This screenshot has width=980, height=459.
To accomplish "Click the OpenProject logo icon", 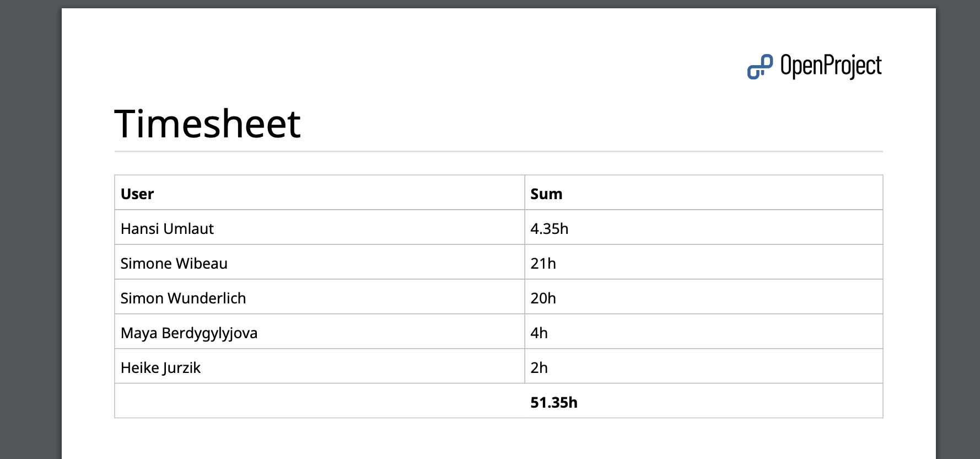I will [x=760, y=67].
